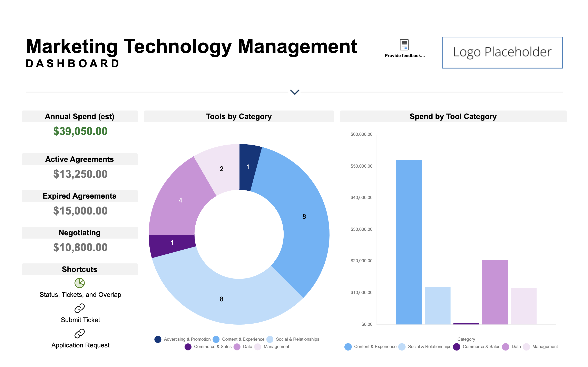This screenshot has width=588, height=367.
Task: Toggle Management legend item in bar chart
Action: (545, 347)
